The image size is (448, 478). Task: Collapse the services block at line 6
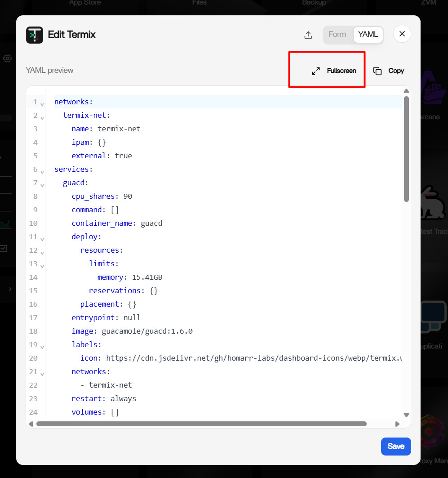(42, 172)
